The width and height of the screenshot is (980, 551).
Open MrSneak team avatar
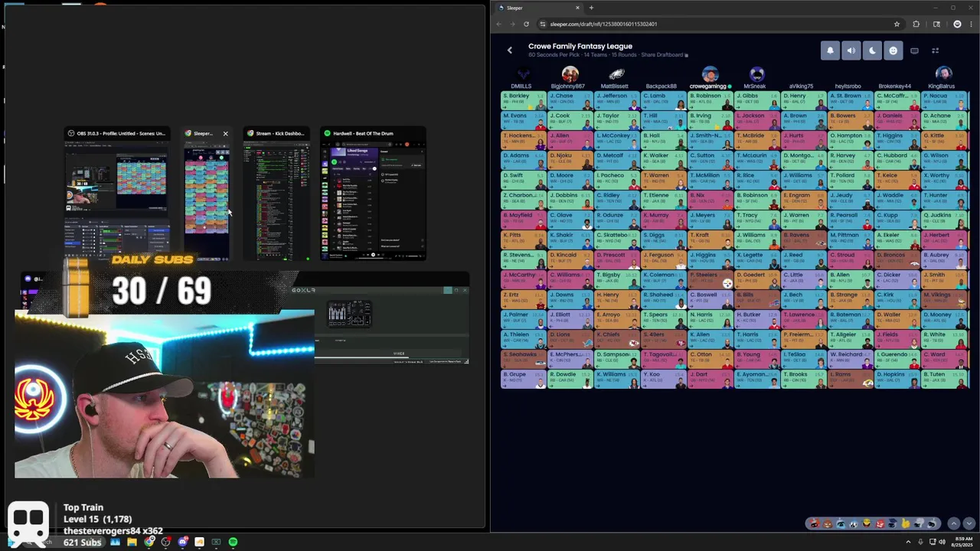pos(756,74)
